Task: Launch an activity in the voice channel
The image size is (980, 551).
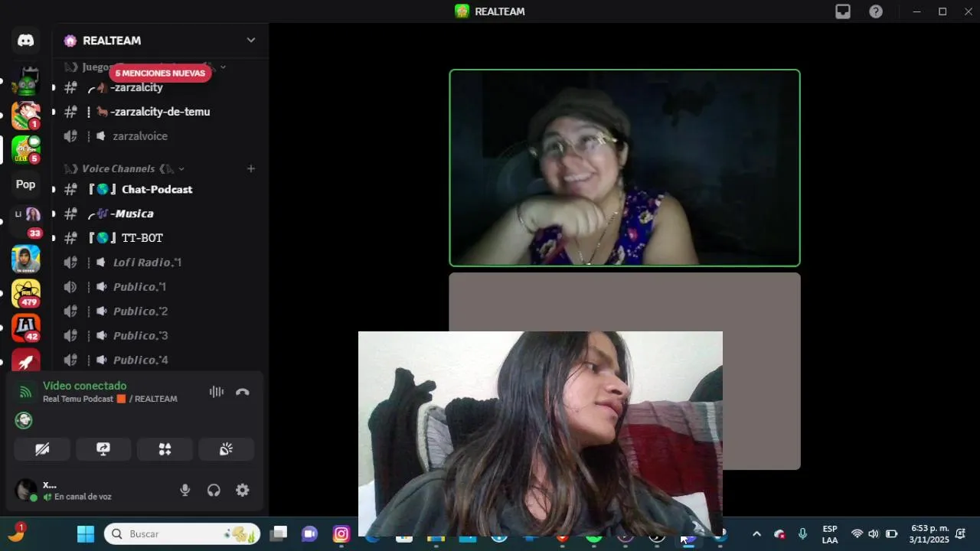Action: (165, 449)
